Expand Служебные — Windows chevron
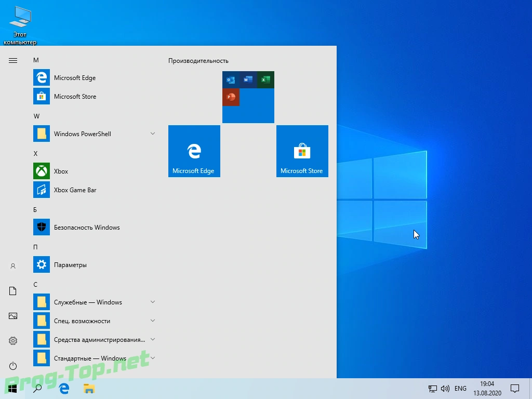 coord(153,302)
